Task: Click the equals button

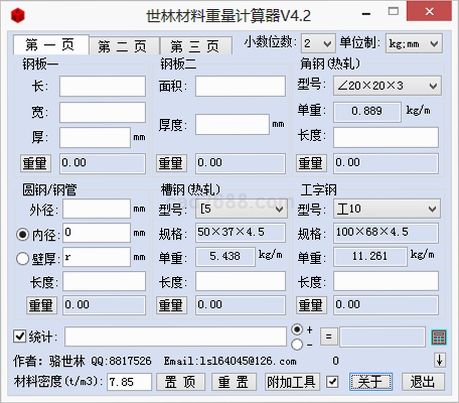Action: [329, 337]
